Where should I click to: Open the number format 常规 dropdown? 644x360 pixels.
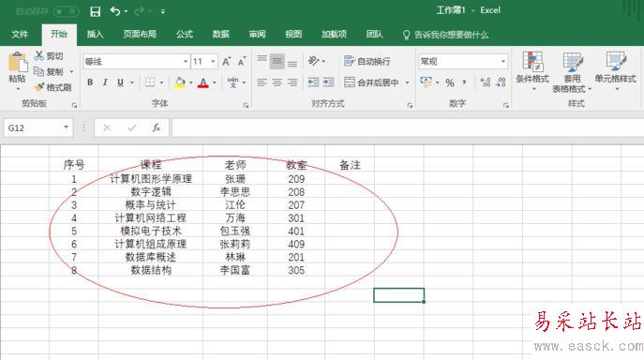coord(503,62)
